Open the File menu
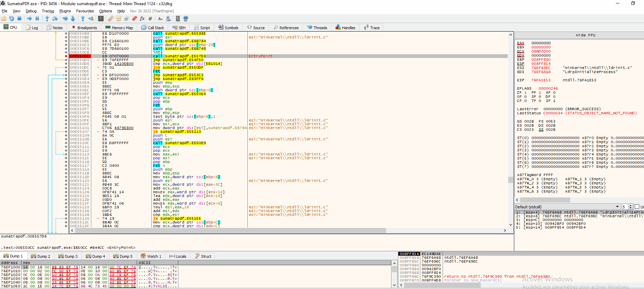 pos(4,11)
